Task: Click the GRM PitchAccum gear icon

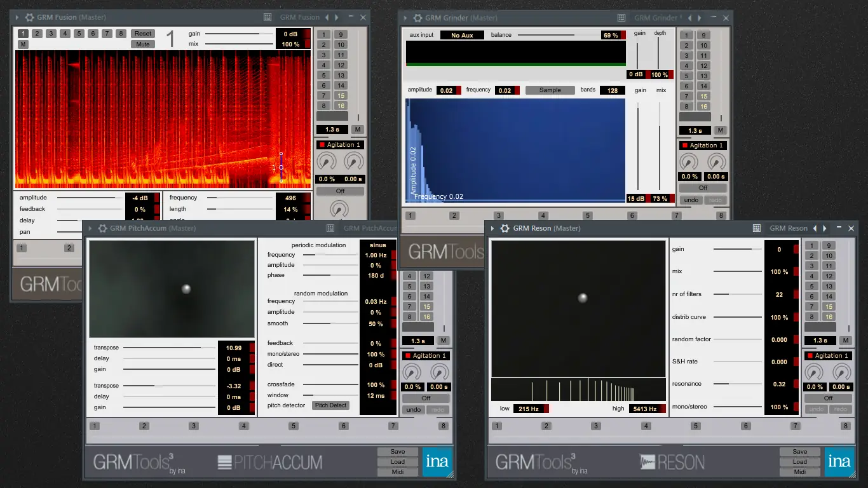Action: coord(102,228)
